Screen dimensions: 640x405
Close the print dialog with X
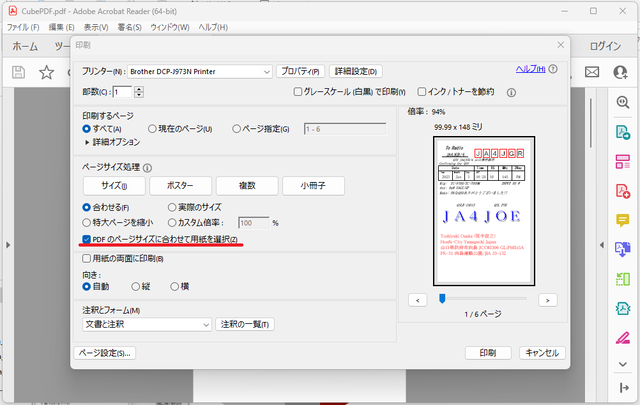pos(561,45)
